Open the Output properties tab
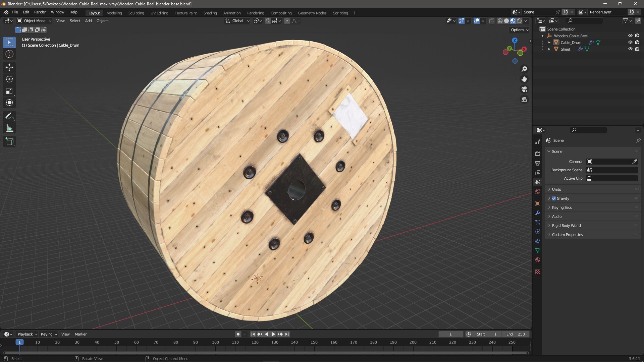 point(538,163)
